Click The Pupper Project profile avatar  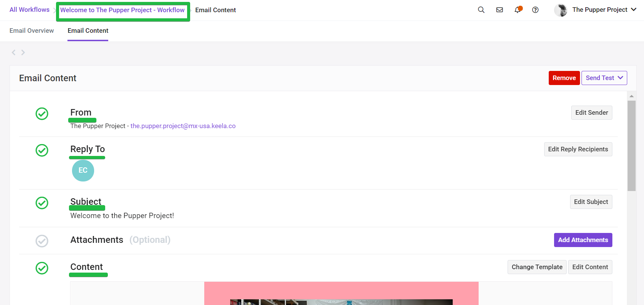click(x=561, y=10)
